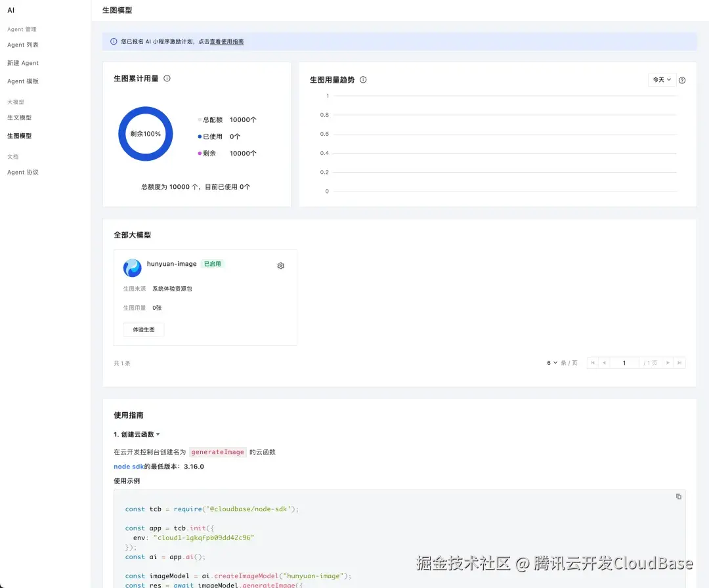Image resolution: width=709 pixels, height=588 pixels.
Task: Open Agent 模板 from the sidebar
Action: click(23, 81)
